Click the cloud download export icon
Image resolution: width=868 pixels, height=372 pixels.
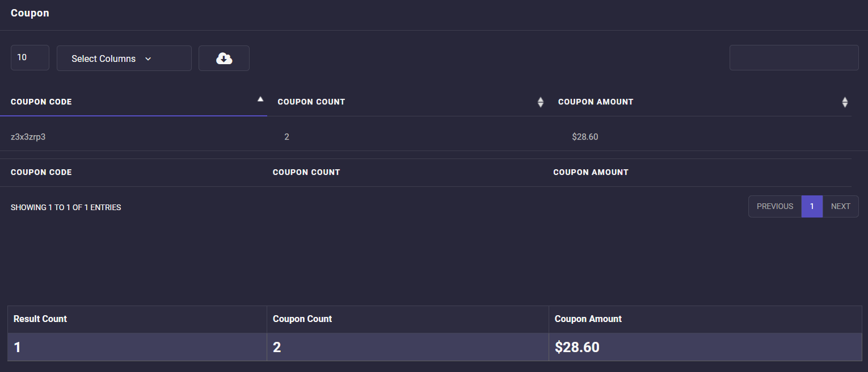pyautogui.click(x=224, y=58)
